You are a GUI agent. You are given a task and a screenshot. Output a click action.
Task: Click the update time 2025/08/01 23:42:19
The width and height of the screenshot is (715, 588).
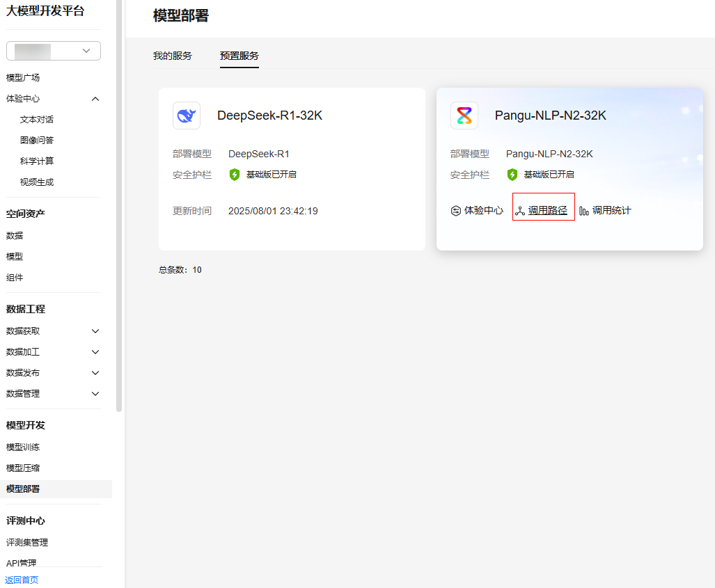click(273, 211)
